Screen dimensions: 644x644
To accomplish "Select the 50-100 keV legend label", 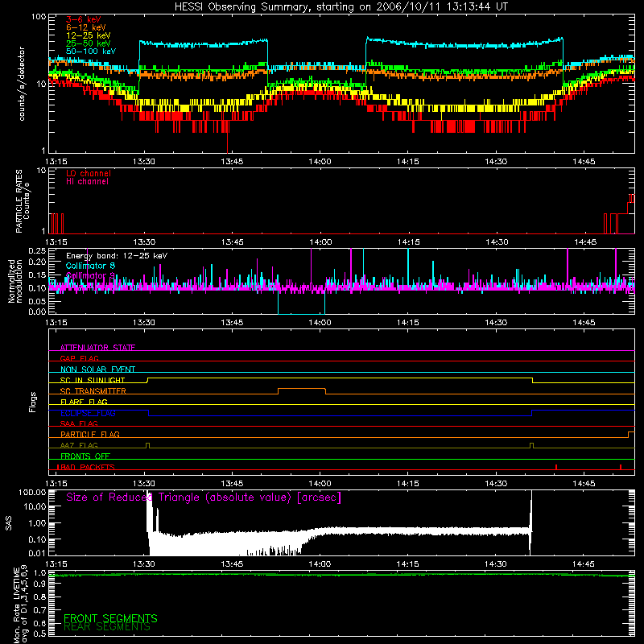I will 91,52.
